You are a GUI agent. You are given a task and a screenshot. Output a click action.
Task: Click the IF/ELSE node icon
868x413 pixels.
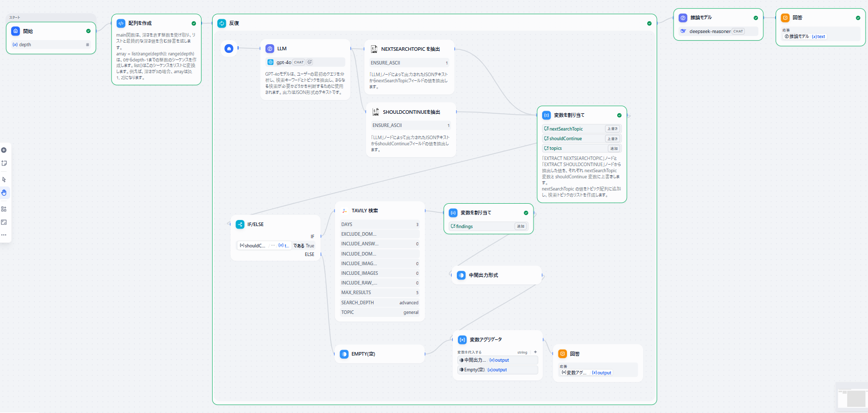pyautogui.click(x=240, y=225)
